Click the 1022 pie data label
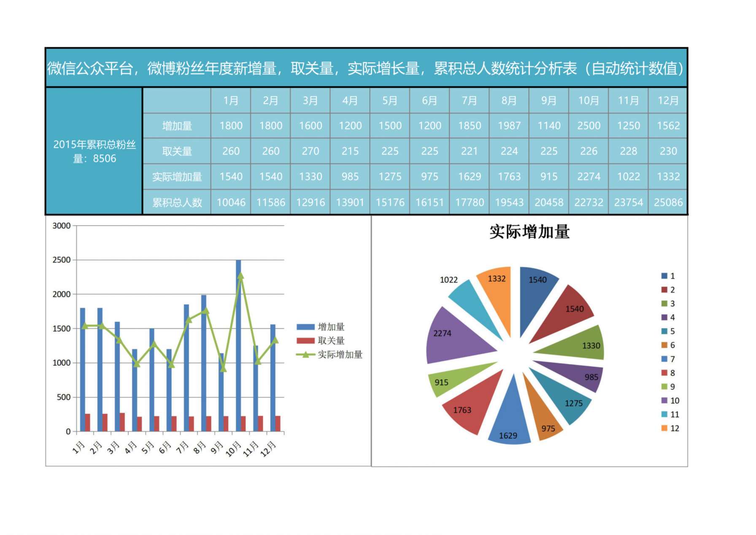 [x=448, y=280]
